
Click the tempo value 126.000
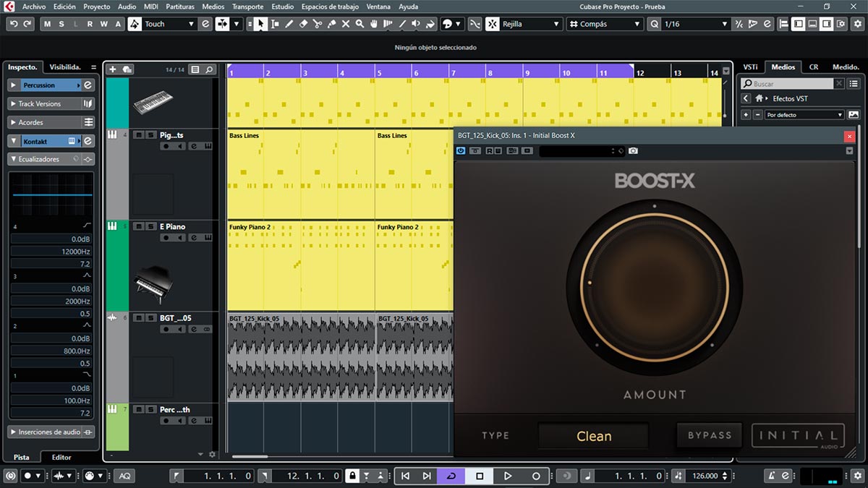[x=705, y=476]
